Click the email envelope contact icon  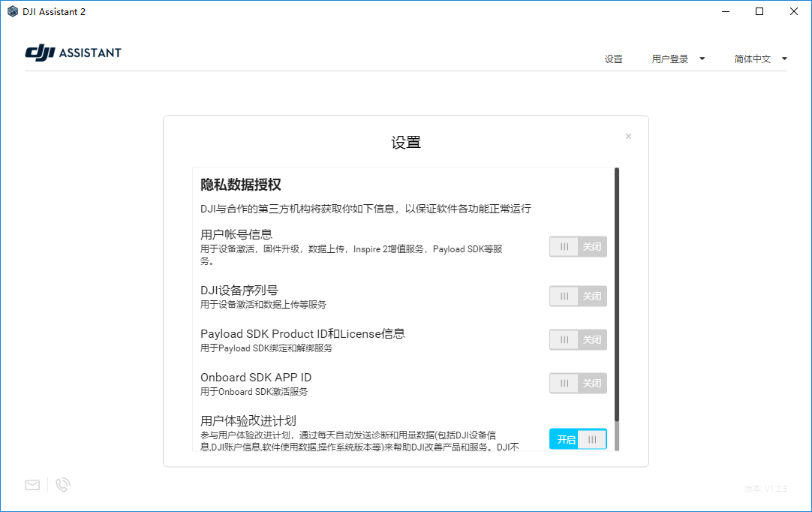pos(32,485)
